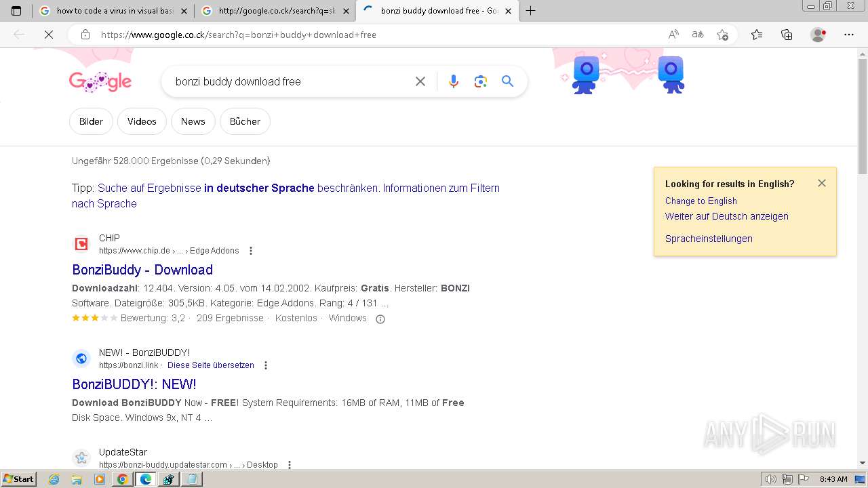Filter results by News

pyautogui.click(x=193, y=121)
